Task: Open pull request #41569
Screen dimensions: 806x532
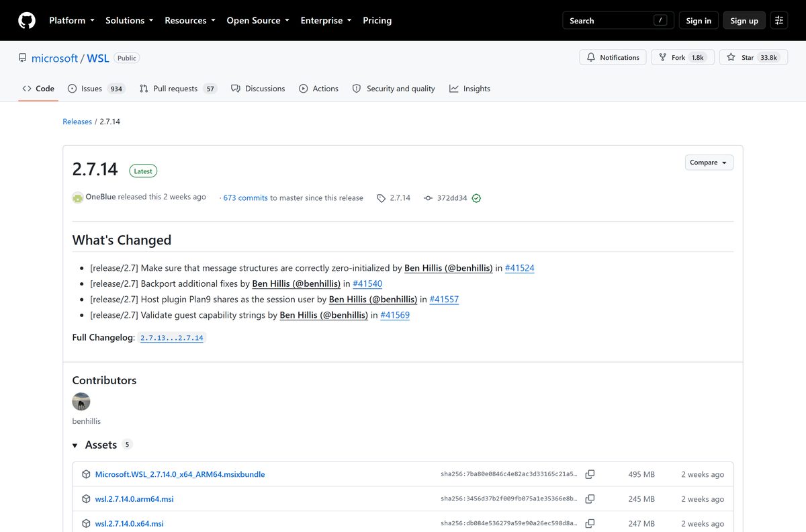Action: [395, 315]
